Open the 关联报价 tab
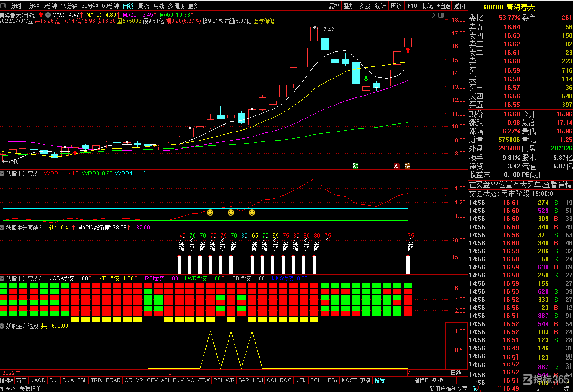The height and width of the screenshot is (392, 573). click(x=31, y=388)
